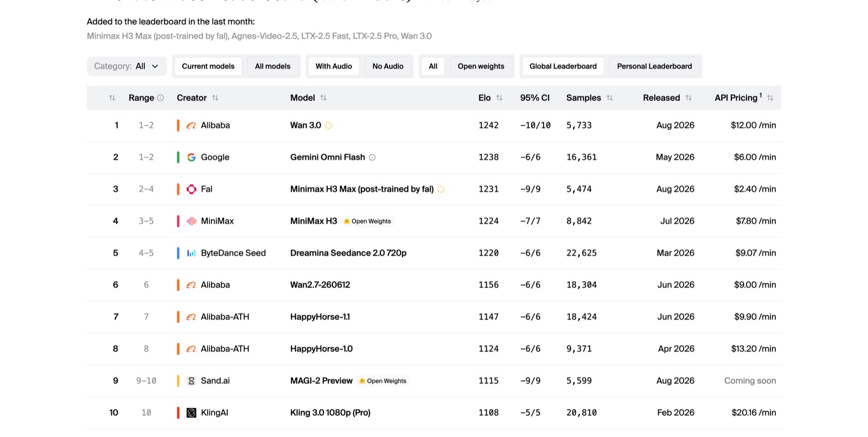Filter by Open weights
This screenshot has width=868, height=437.
[481, 66]
